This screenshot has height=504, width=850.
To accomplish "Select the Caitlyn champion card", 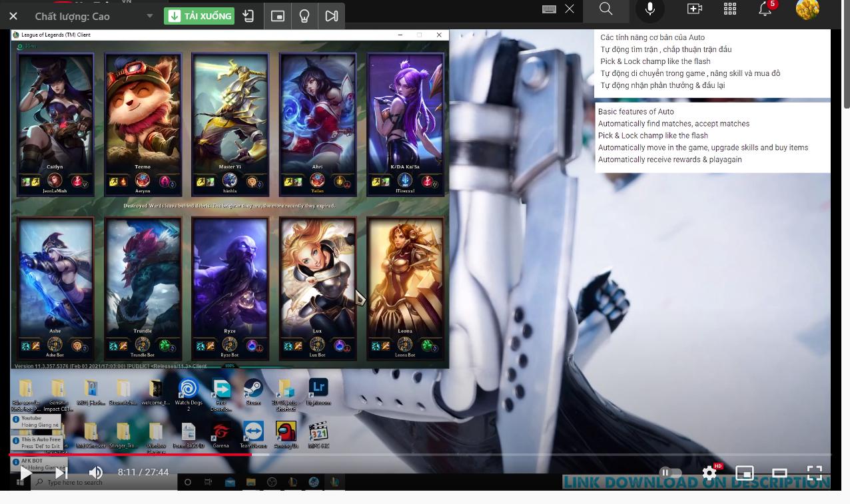I will (x=55, y=125).
